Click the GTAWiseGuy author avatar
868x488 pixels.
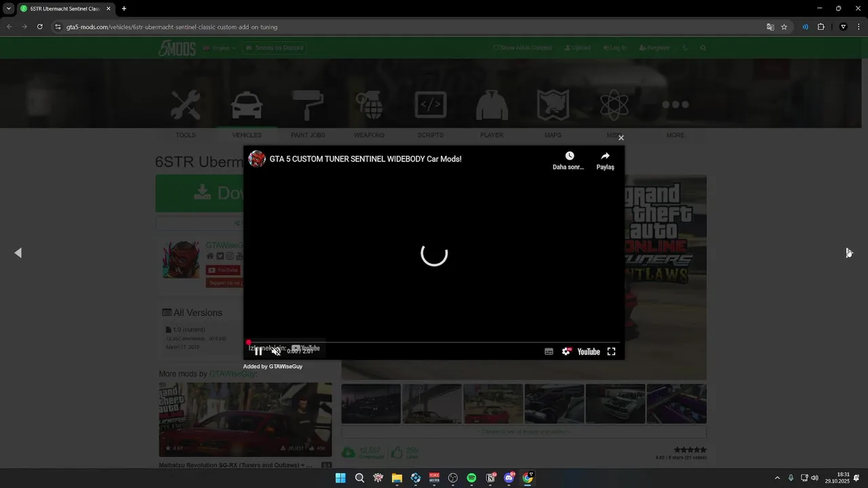[x=181, y=259]
